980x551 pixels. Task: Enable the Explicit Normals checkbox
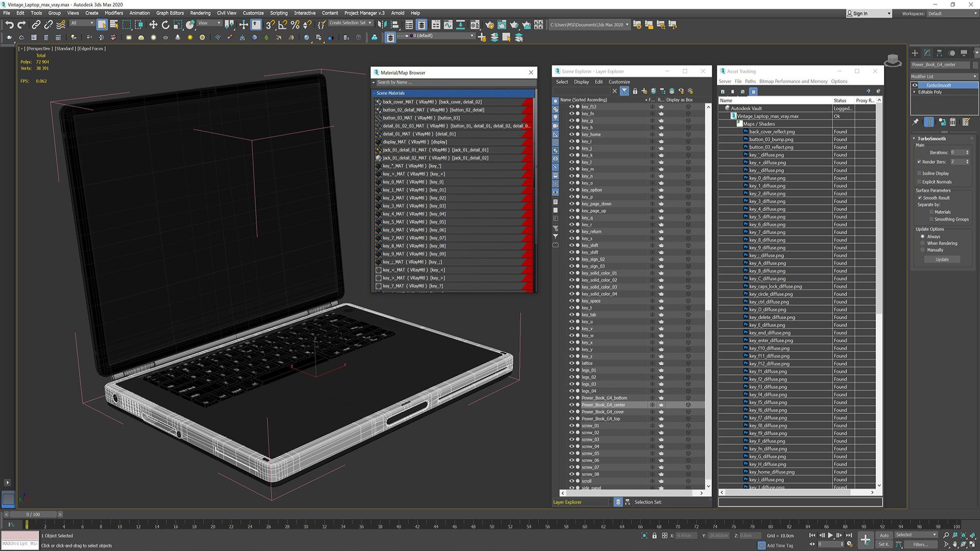click(919, 182)
